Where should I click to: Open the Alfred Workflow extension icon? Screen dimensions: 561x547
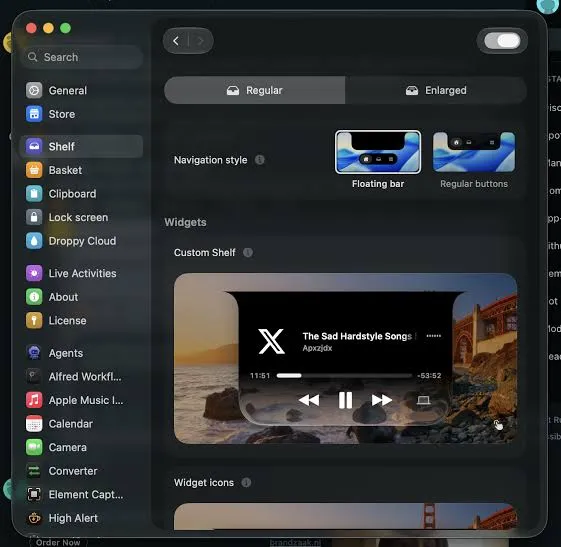[34, 376]
